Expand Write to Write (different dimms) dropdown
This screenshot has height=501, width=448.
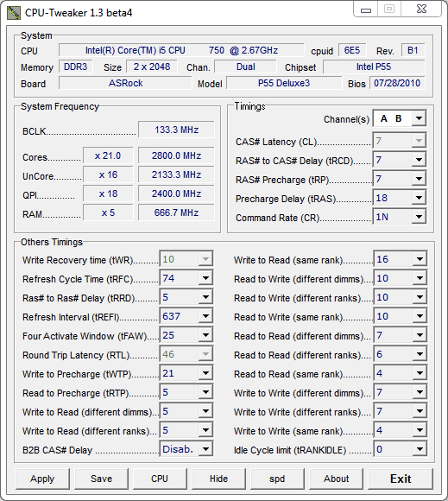401,392
